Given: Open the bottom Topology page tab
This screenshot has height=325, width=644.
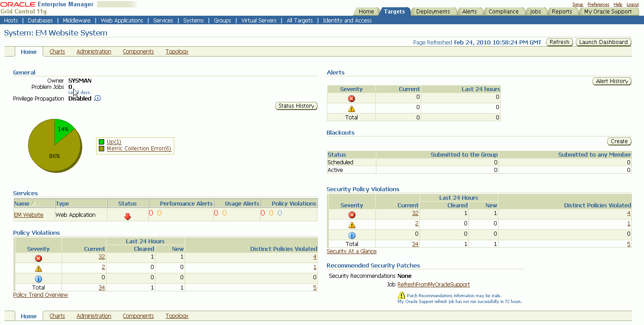Looking at the screenshot, I should click(x=177, y=316).
